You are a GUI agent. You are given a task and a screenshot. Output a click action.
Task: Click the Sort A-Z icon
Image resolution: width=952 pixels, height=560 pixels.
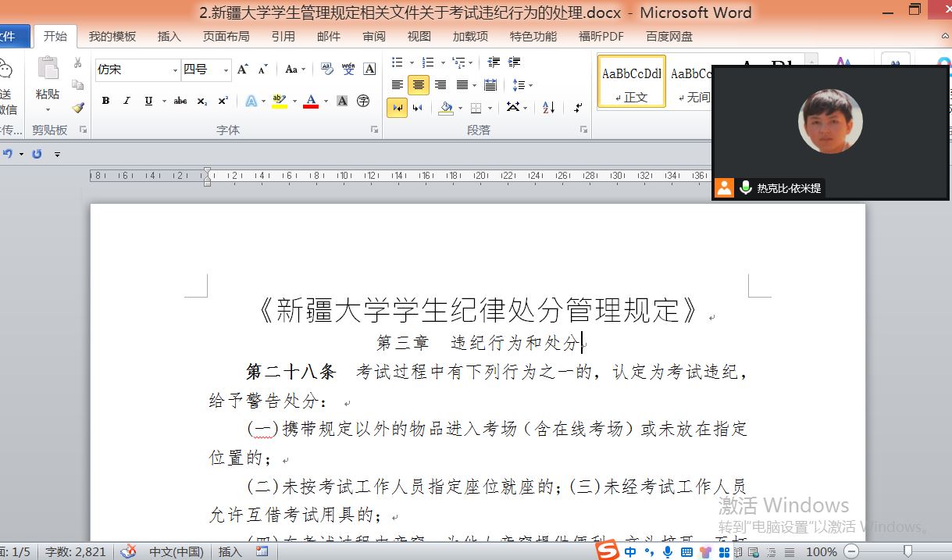[548, 107]
